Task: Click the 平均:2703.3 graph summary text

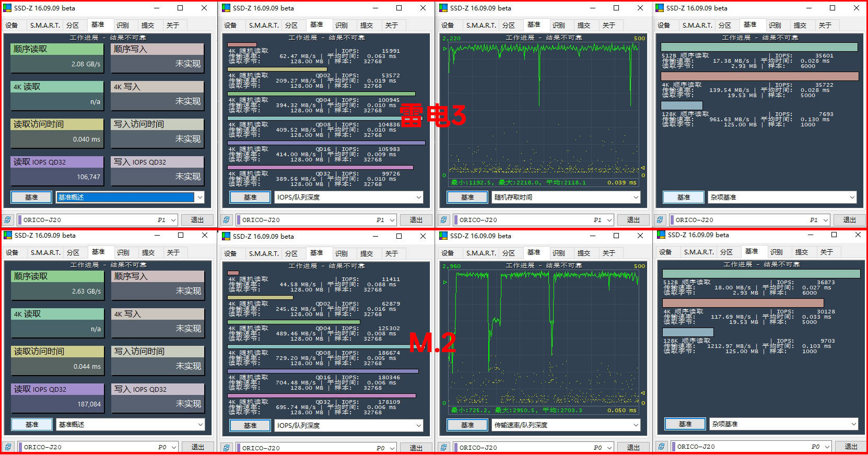Action: pyautogui.click(x=562, y=411)
